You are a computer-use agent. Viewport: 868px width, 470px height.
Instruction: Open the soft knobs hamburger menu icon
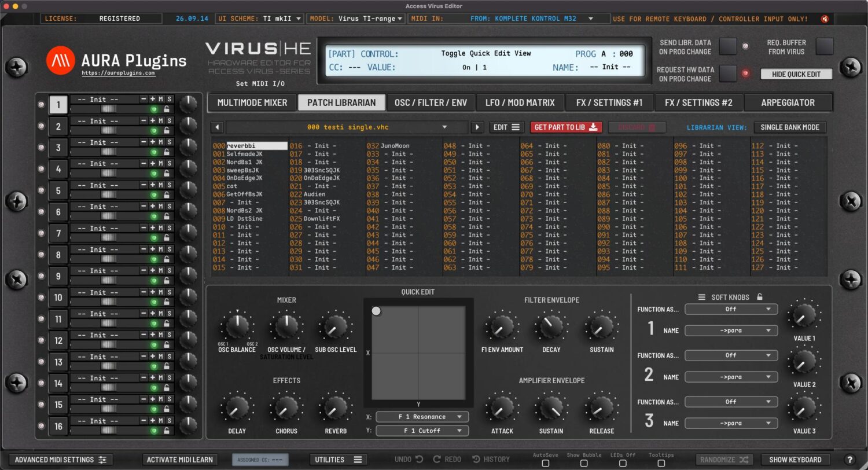[x=701, y=297]
